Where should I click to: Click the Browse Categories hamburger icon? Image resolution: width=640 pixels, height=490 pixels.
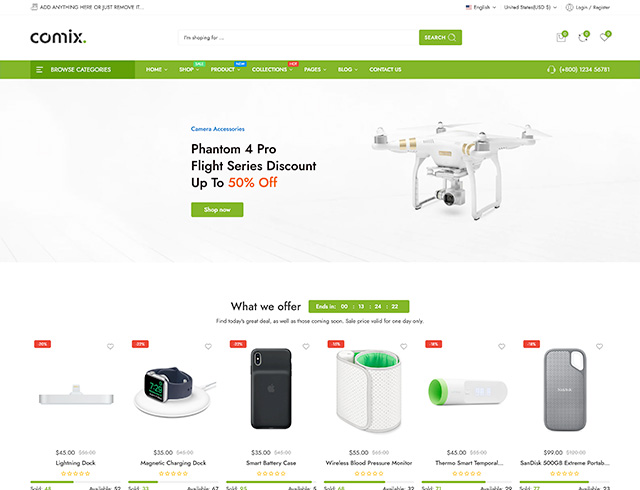click(x=40, y=70)
